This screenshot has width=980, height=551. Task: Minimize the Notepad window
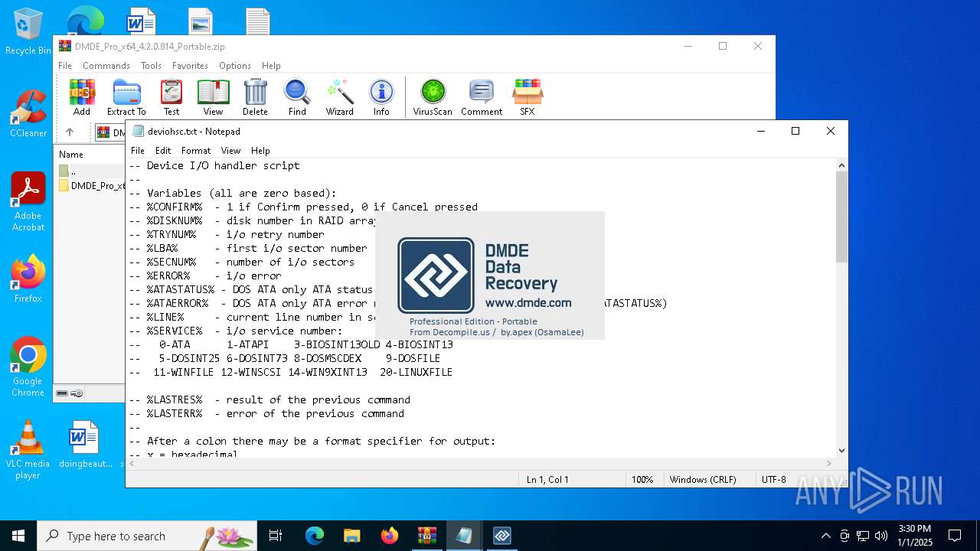point(761,131)
